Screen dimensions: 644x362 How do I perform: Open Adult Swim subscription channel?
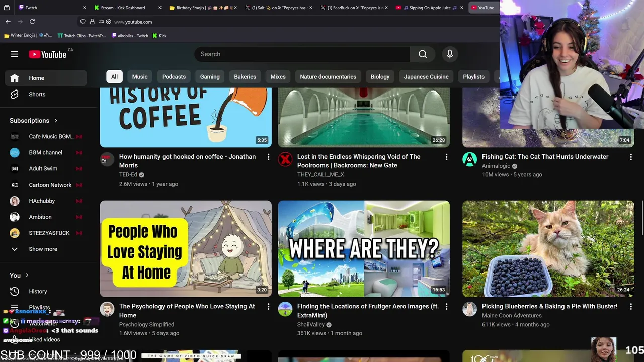(46, 168)
